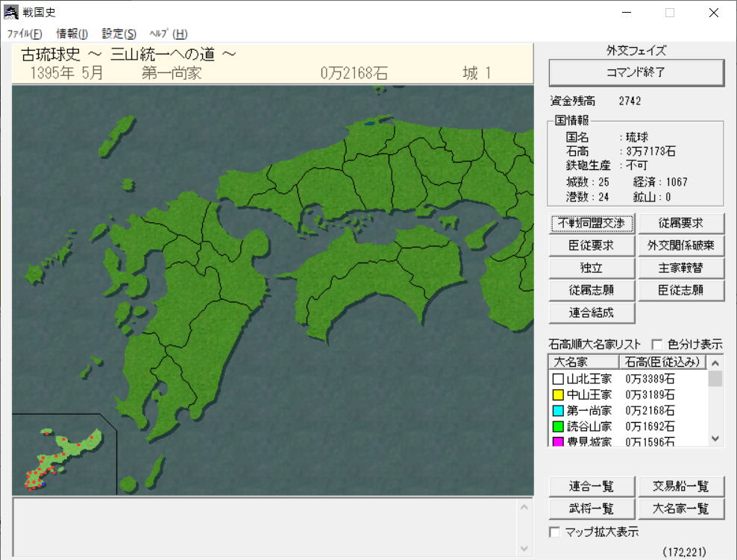
Task: Toggle the マップ拡大表示 checkbox
Action: coord(554,532)
